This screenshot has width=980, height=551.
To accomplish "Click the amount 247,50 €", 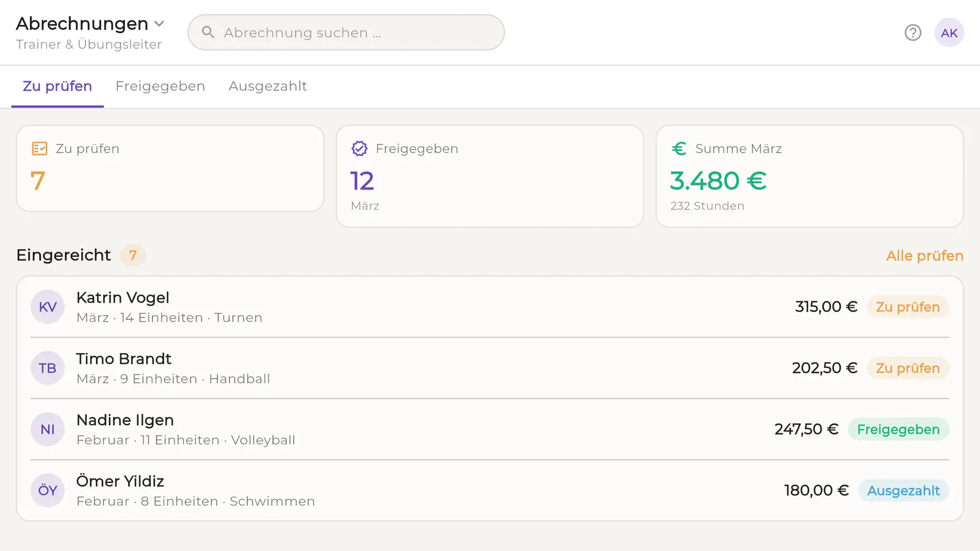I will [x=806, y=429].
